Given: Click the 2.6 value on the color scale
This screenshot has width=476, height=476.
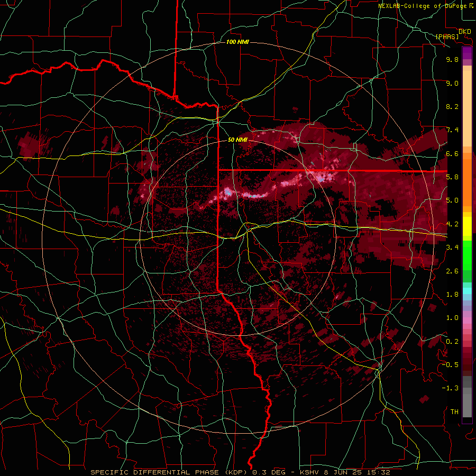Looking at the screenshot, I should point(452,271).
